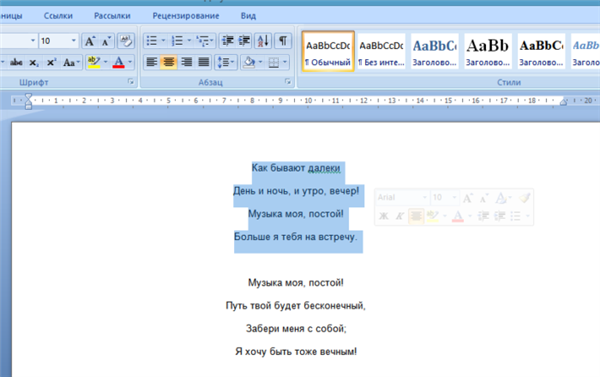Toggle show paragraph marks (¶)
The width and height of the screenshot is (600, 377).
tap(283, 41)
